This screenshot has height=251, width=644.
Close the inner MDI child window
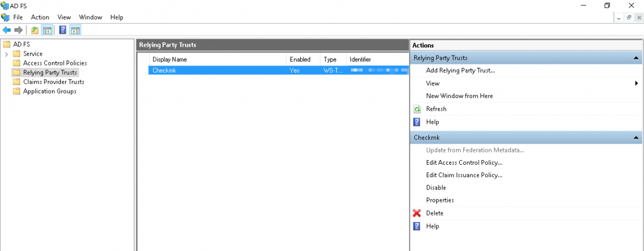pos(639,18)
